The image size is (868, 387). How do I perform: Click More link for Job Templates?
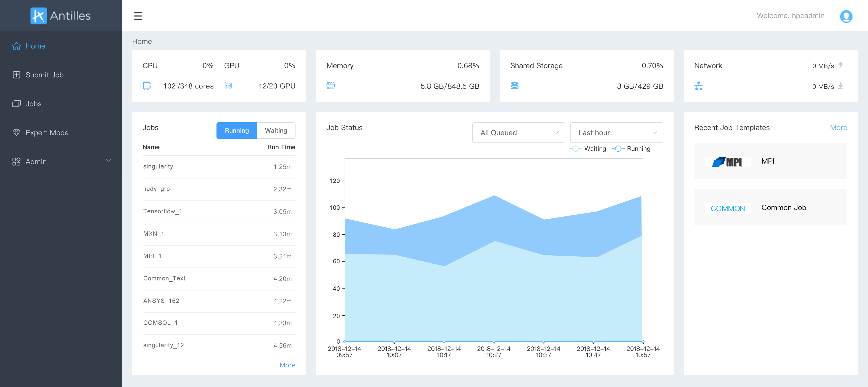[x=838, y=127]
